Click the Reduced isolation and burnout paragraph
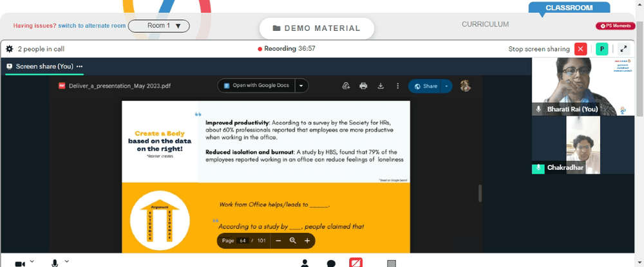The width and height of the screenshot is (644, 267). tap(305, 156)
